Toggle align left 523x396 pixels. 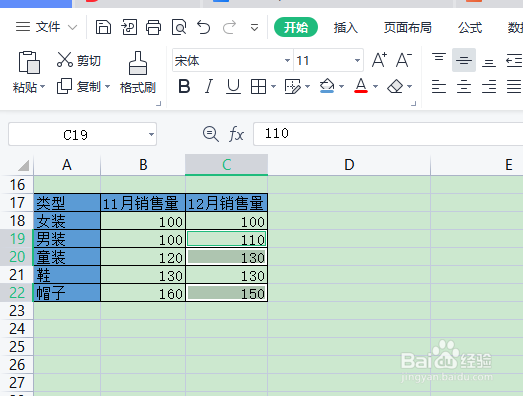click(x=439, y=86)
